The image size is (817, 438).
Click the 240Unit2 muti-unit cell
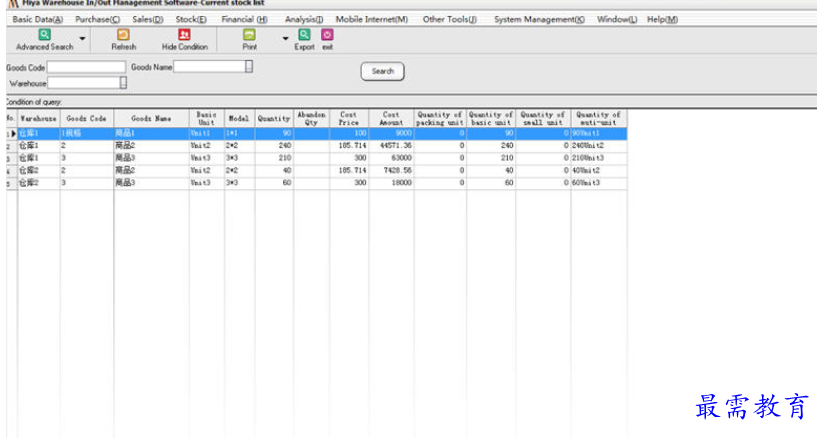(x=599, y=145)
